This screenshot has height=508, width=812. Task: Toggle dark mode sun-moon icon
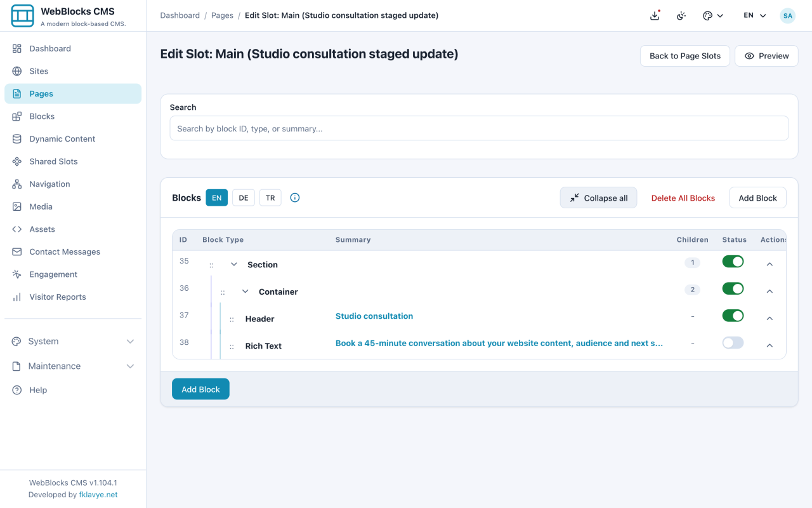681,16
